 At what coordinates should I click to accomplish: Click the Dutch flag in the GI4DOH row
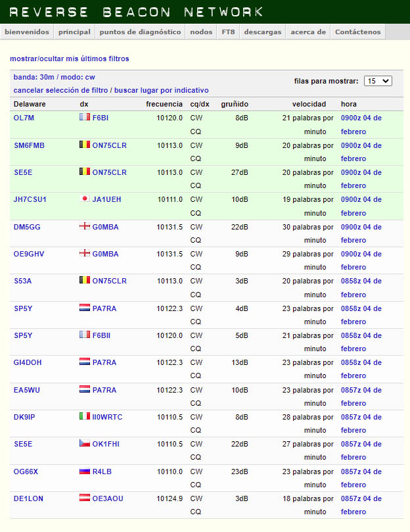tap(84, 362)
